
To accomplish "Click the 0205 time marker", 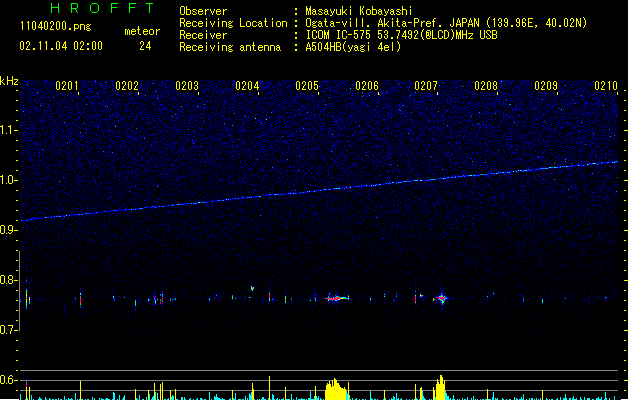I will tap(307, 86).
